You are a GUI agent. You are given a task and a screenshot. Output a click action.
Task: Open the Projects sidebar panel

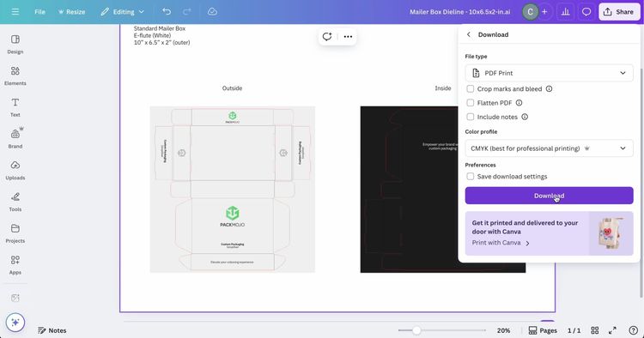(x=15, y=234)
